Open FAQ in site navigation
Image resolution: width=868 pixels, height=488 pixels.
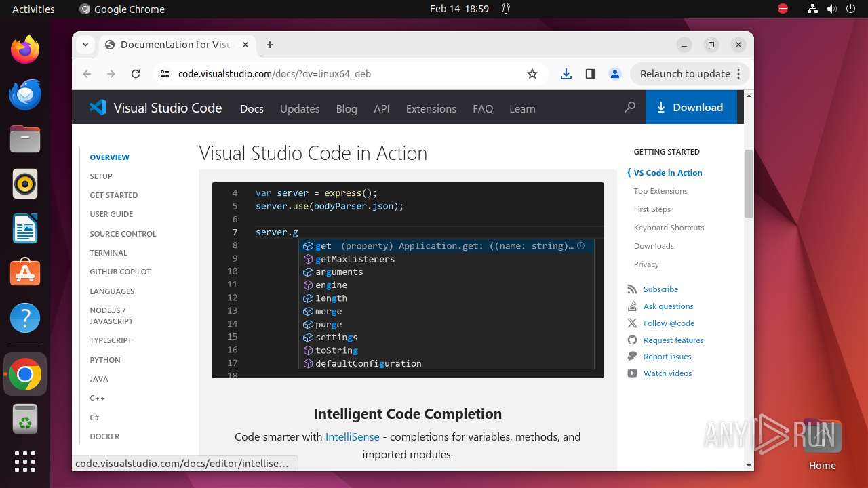tap(483, 108)
